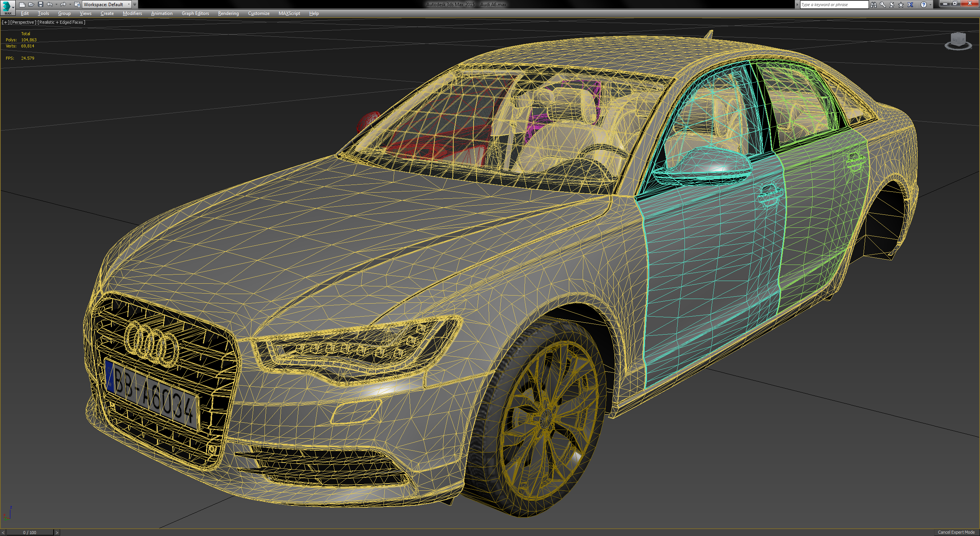The width and height of the screenshot is (980, 536).
Task: Open Communication Center satellite icon
Action: [x=892, y=5]
